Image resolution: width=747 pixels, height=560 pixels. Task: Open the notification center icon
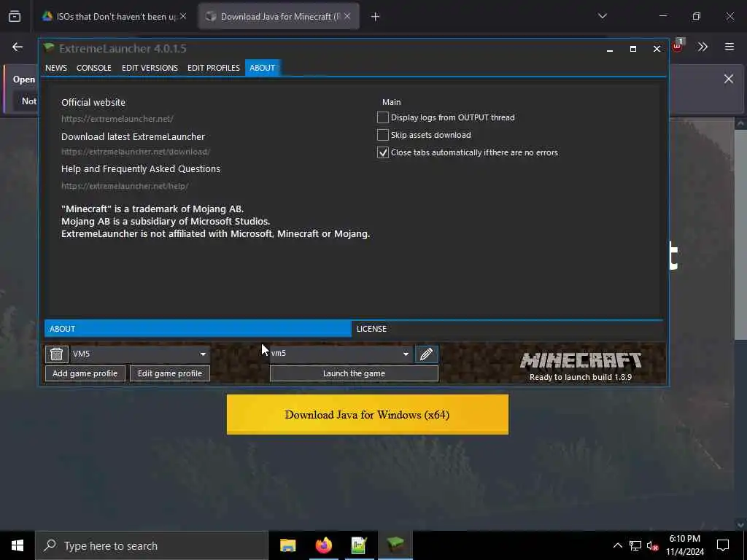(x=723, y=545)
